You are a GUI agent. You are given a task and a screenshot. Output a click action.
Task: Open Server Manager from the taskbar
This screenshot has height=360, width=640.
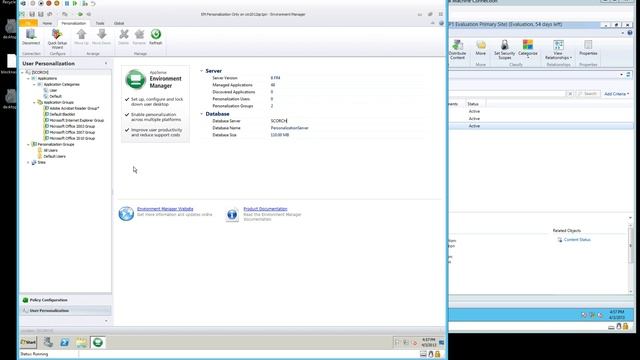pos(48,342)
